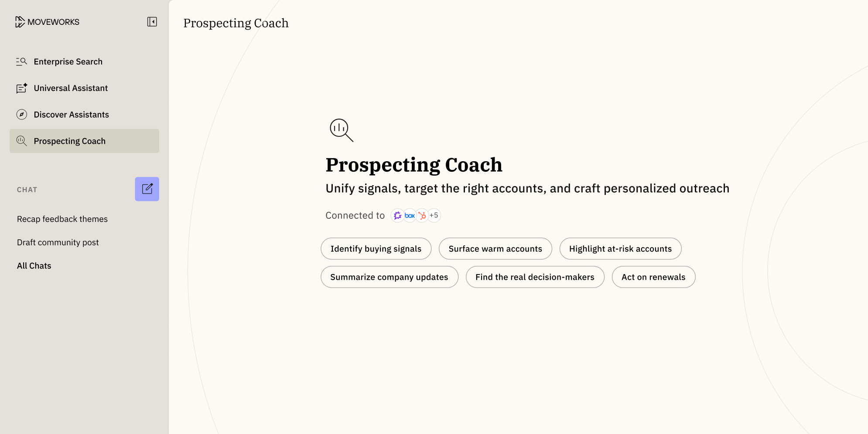Select Highlight at-risk accounts suggestion
This screenshot has height=434, width=868.
click(x=620, y=249)
